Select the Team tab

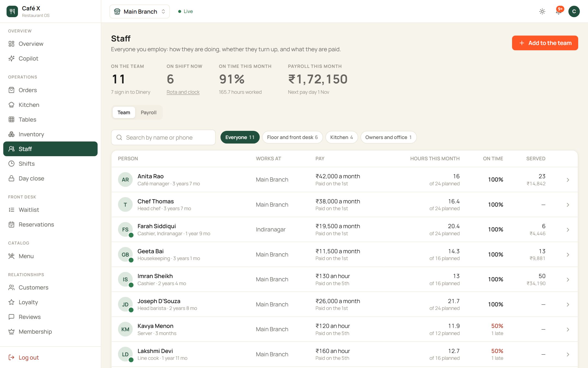point(124,113)
